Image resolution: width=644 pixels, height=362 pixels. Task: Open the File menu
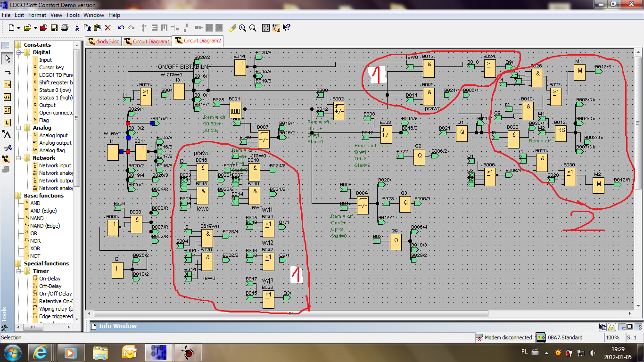[x=6, y=15]
